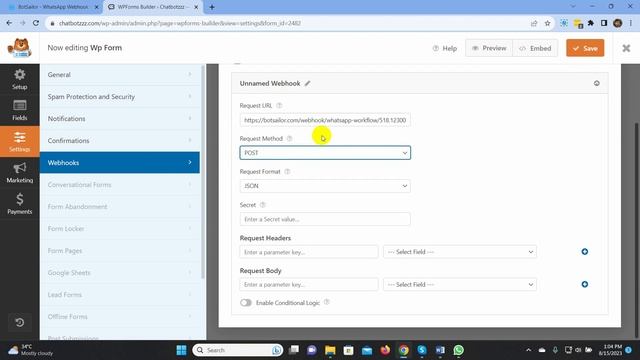This screenshot has height=360, width=640.
Task: Show help tooltip for Secret
Action: pyautogui.click(x=262, y=205)
